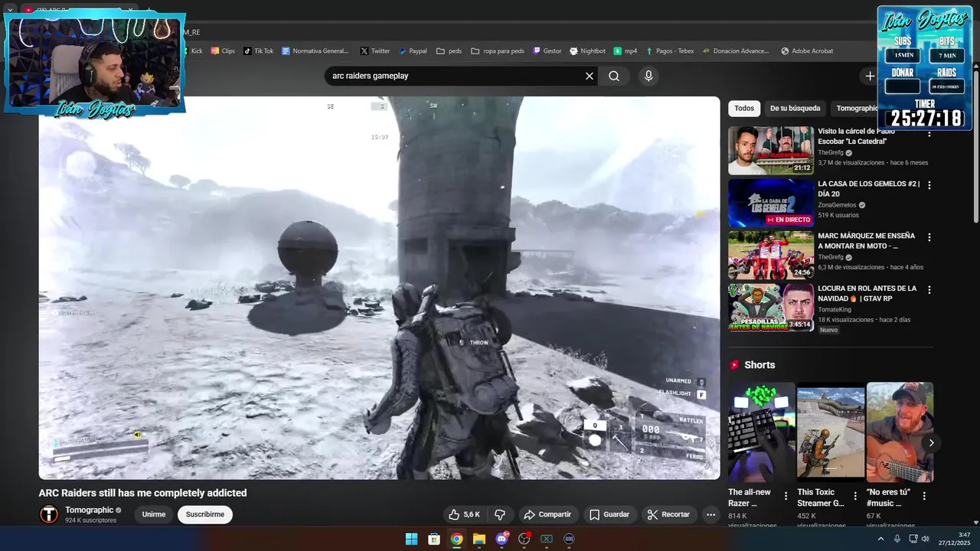Open volume control in system tray
The image size is (980, 551).
pyautogui.click(x=926, y=539)
